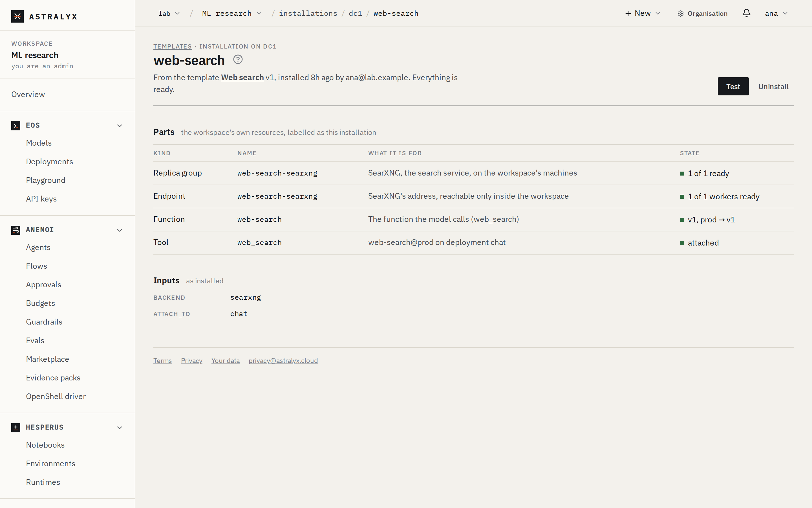
Task: Open the Your data footer link
Action: [226, 360]
